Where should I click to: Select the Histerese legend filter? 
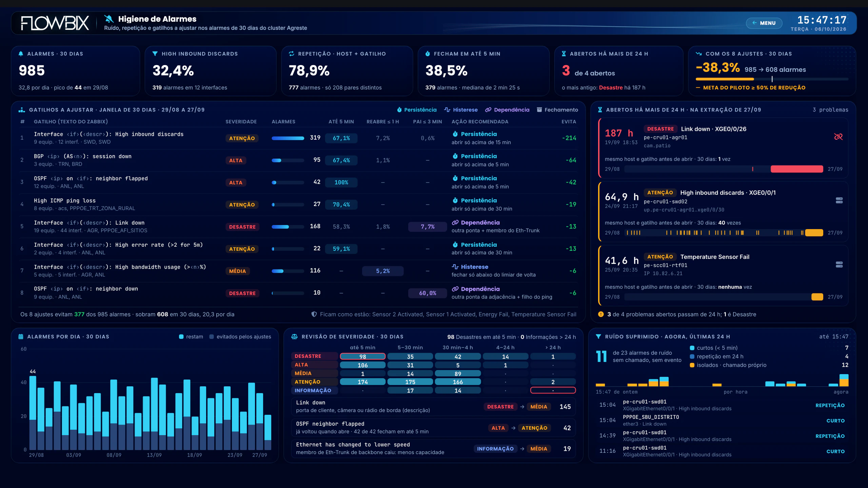(461, 110)
